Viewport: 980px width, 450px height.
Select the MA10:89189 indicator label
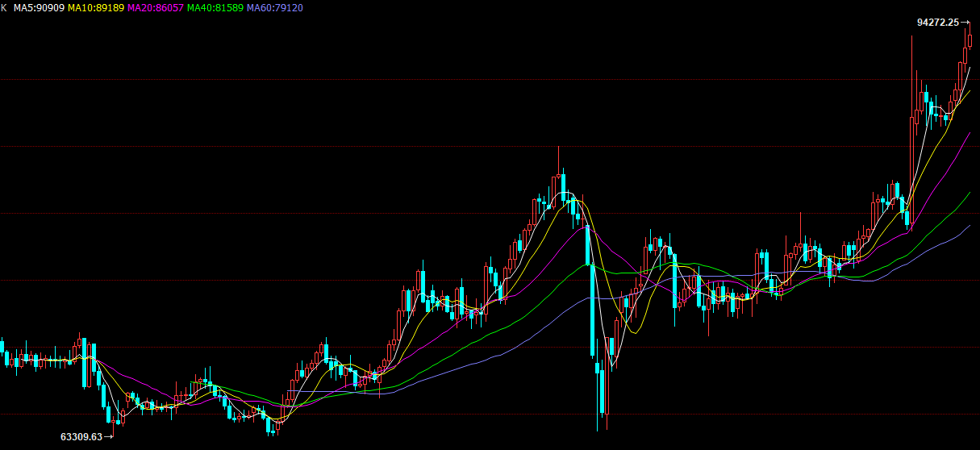(96, 7)
